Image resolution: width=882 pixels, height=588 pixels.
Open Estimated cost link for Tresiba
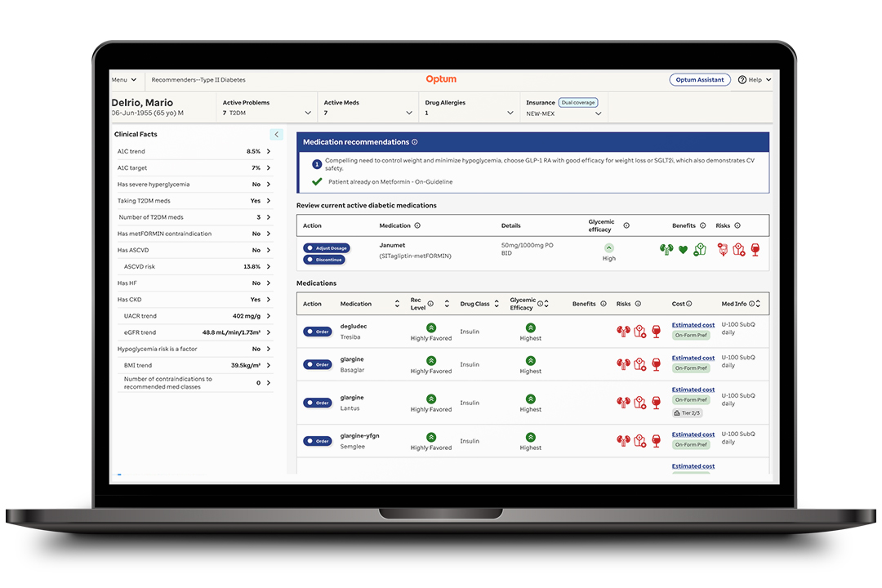coord(693,325)
